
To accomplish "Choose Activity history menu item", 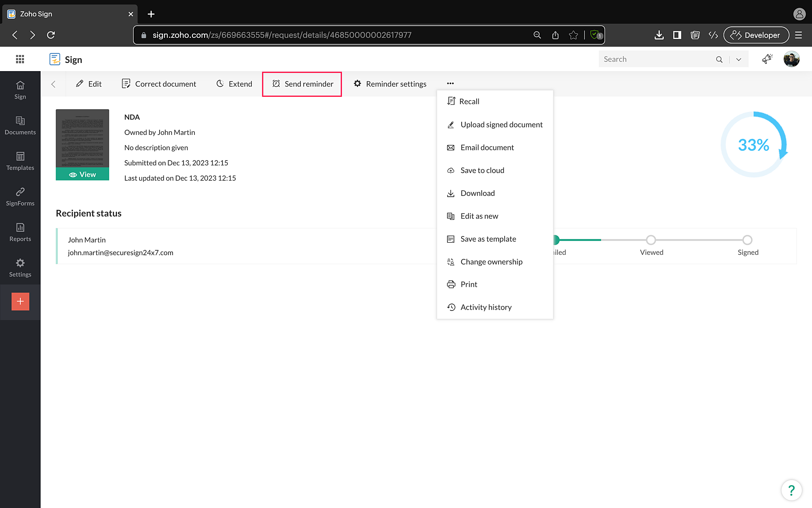I will (x=486, y=307).
